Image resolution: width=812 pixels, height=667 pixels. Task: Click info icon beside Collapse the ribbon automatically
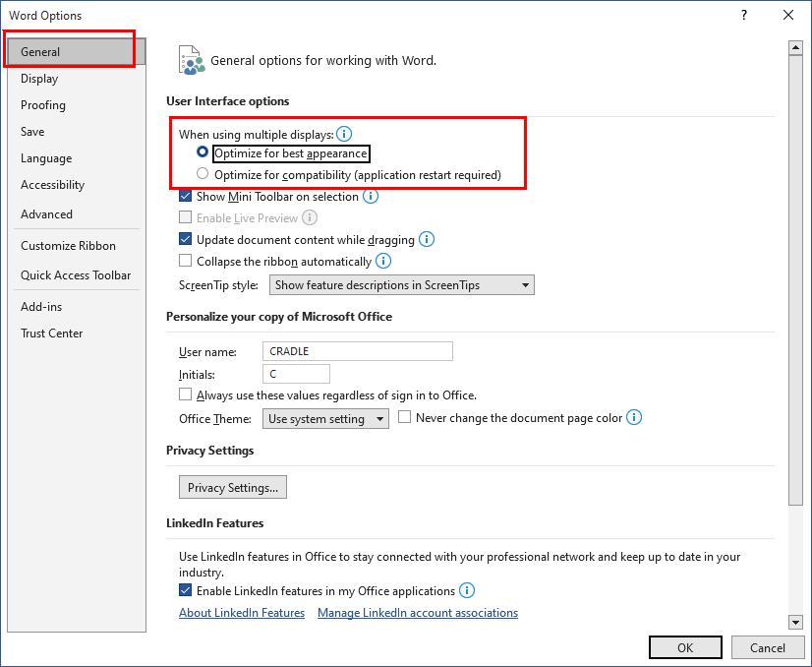tap(383, 261)
